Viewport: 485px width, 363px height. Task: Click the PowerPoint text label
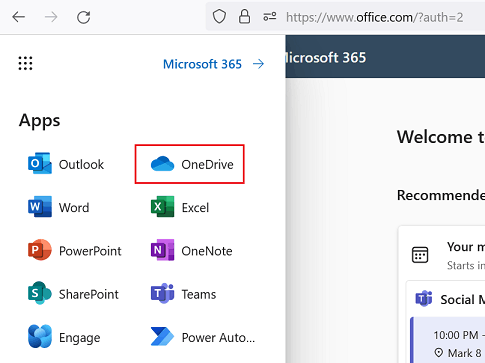coord(90,251)
